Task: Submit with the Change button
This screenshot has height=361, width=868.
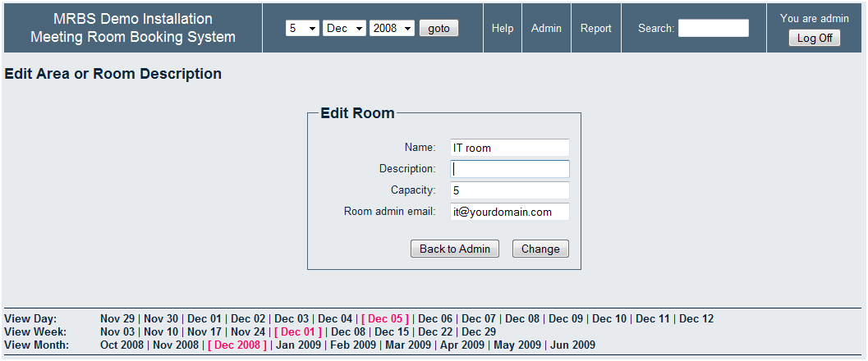Action: [540, 249]
